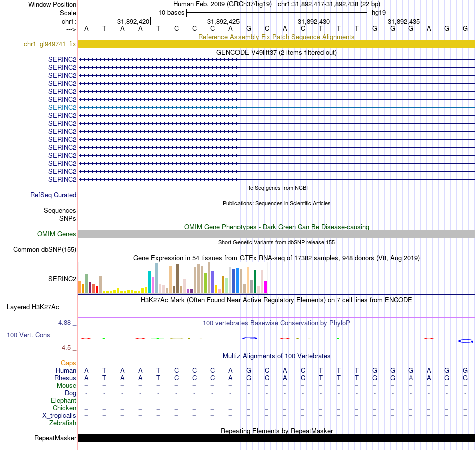Open Publications: Sequences in Scientific Articles title
This screenshot has height=450, width=476.
277,203
